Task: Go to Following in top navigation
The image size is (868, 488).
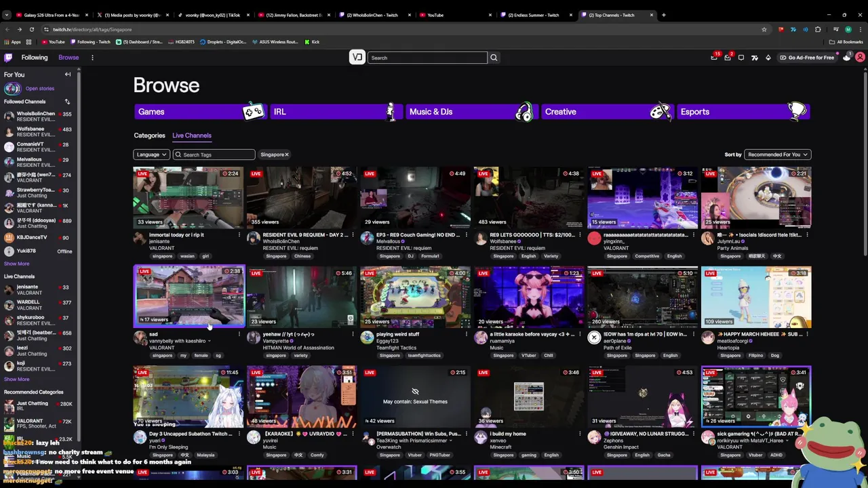Action: pos(35,58)
